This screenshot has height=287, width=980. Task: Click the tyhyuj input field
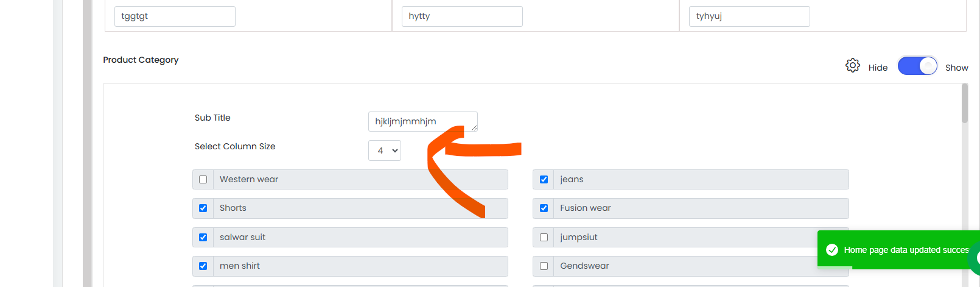(749, 16)
